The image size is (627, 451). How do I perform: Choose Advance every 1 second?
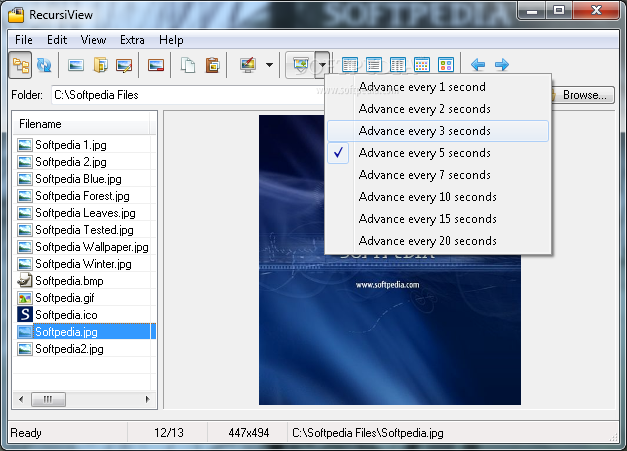click(x=438, y=87)
